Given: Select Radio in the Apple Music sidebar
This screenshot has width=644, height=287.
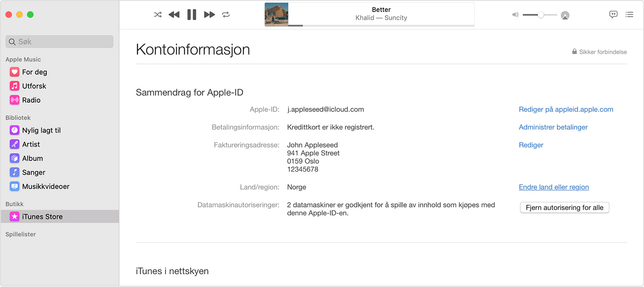Looking at the screenshot, I should point(32,100).
